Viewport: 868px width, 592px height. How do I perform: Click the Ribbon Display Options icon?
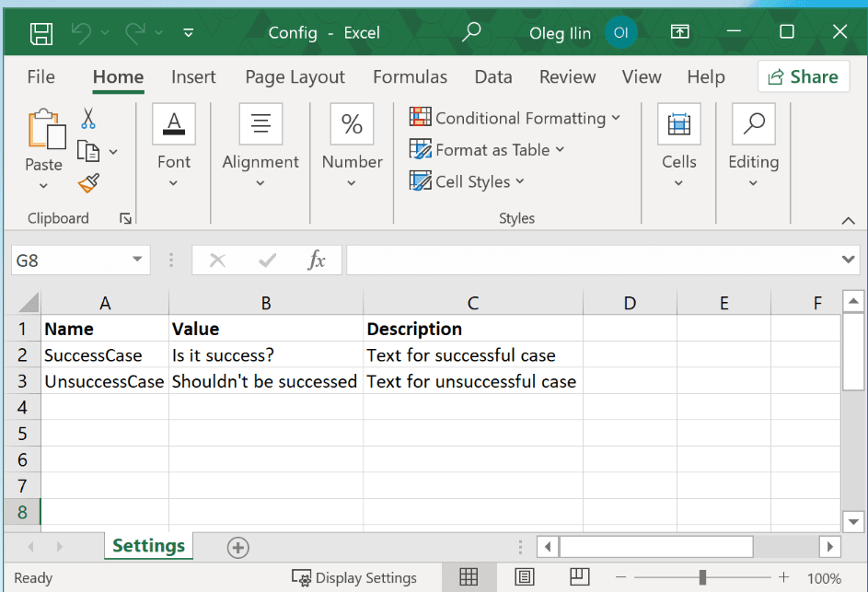coord(679,32)
